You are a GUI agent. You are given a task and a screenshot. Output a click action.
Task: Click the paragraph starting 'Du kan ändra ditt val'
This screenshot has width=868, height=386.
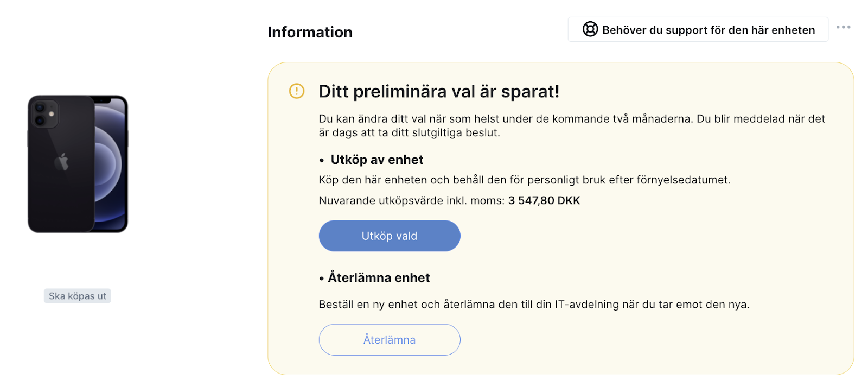point(572,125)
